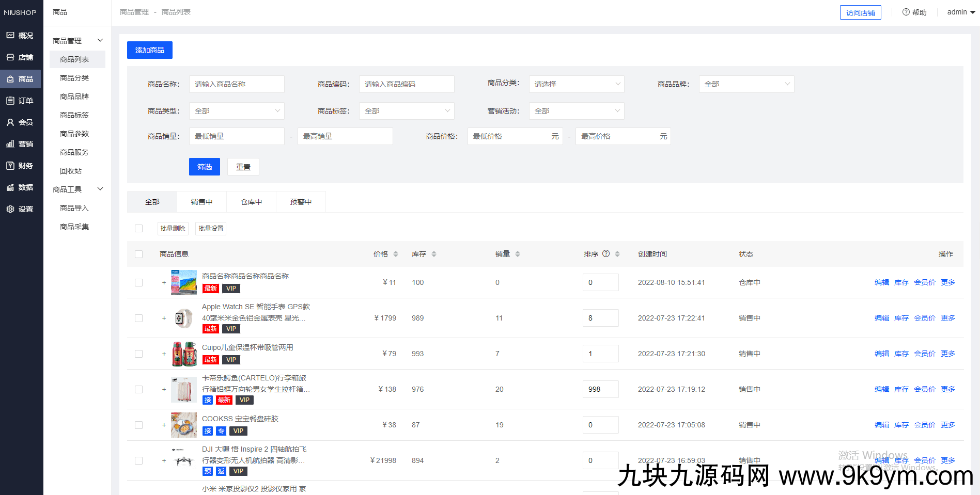The image size is (980, 495).
Task: Click the 排序 help question-mark icon
Action: pyautogui.click(x=606, y=253)
